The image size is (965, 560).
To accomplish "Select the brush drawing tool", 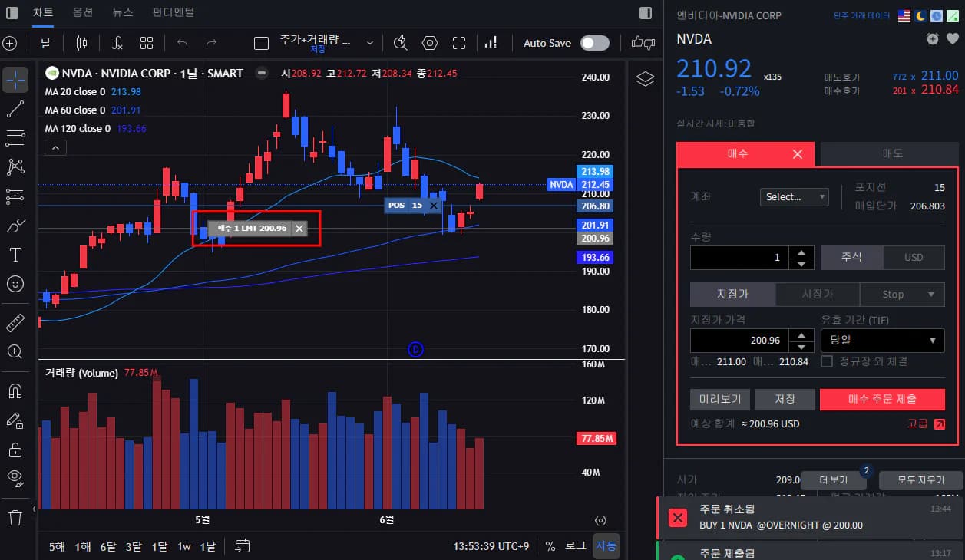I will [15, 226].
